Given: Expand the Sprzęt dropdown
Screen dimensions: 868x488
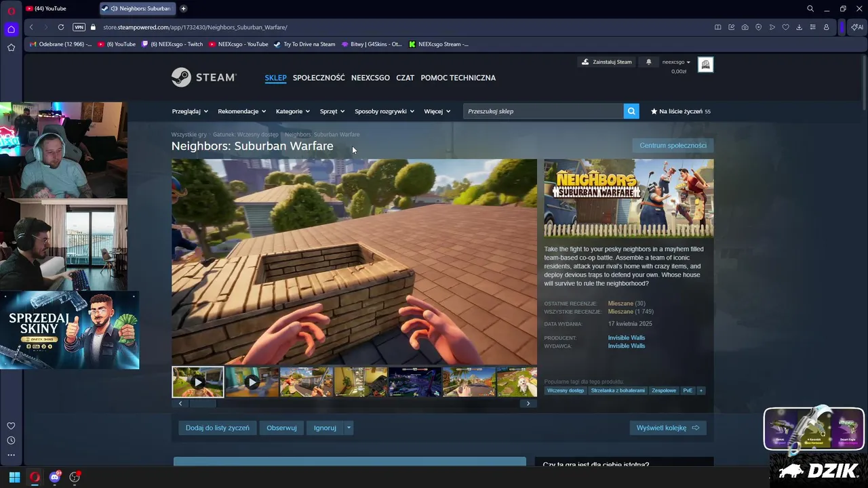Looking at the screenshot, I should (x=332, y=111).
